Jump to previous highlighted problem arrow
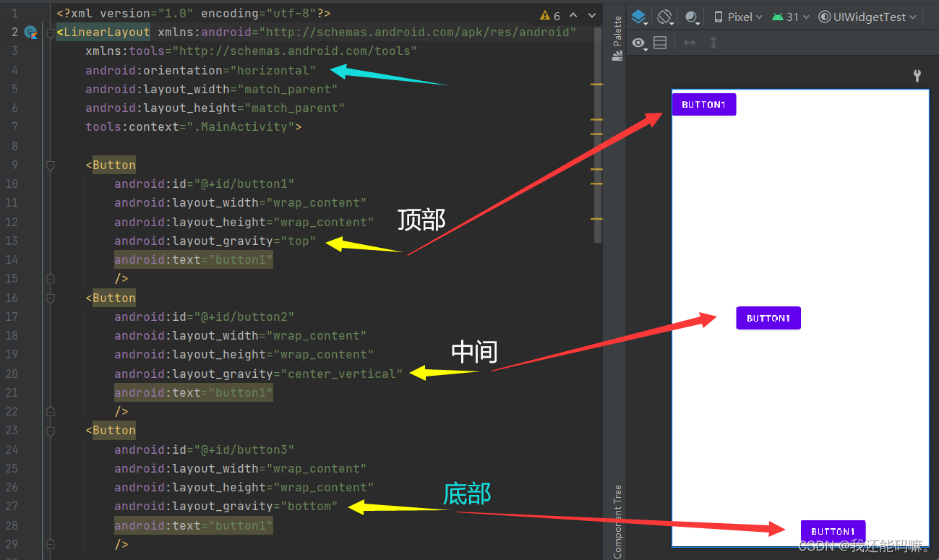This screenshot has width=939, height=560. coord(573,15)
